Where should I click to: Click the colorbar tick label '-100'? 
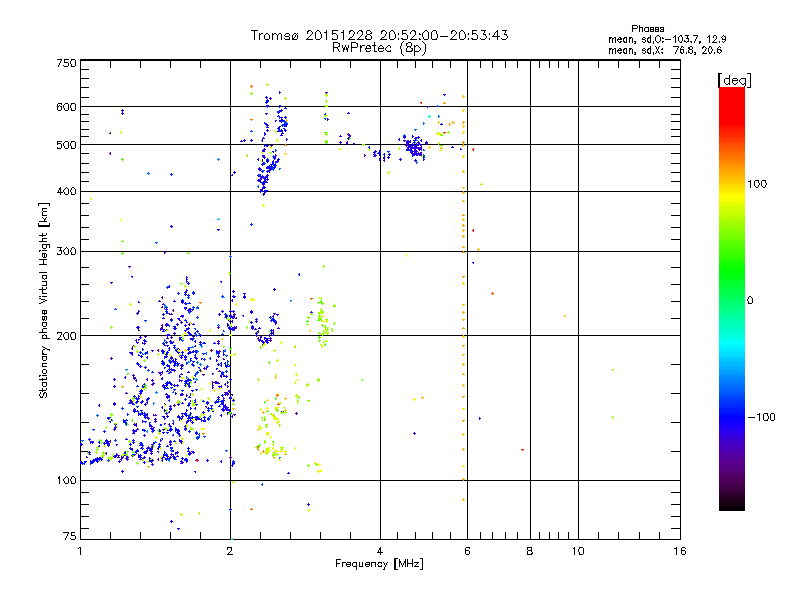pyautogui.click(x=761, y=417)
